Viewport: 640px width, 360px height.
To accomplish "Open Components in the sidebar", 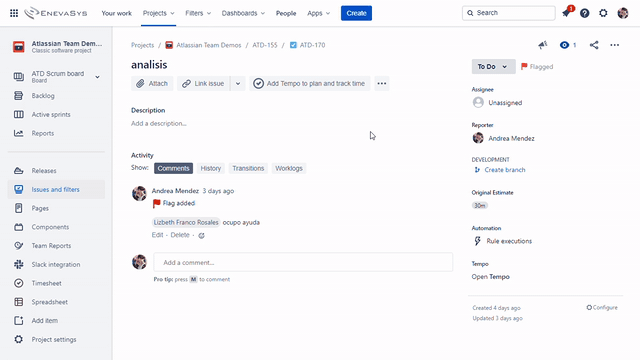I will pyautogui.click(x=56, y=227).
